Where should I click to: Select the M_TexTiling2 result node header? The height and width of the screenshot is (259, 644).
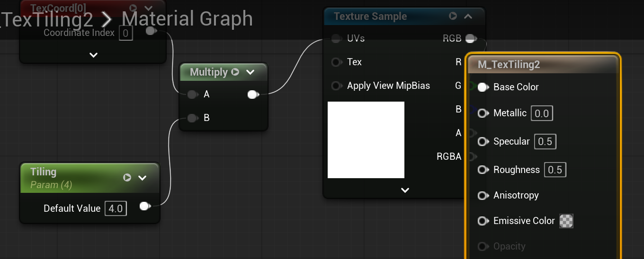click(x=543, y=65)
